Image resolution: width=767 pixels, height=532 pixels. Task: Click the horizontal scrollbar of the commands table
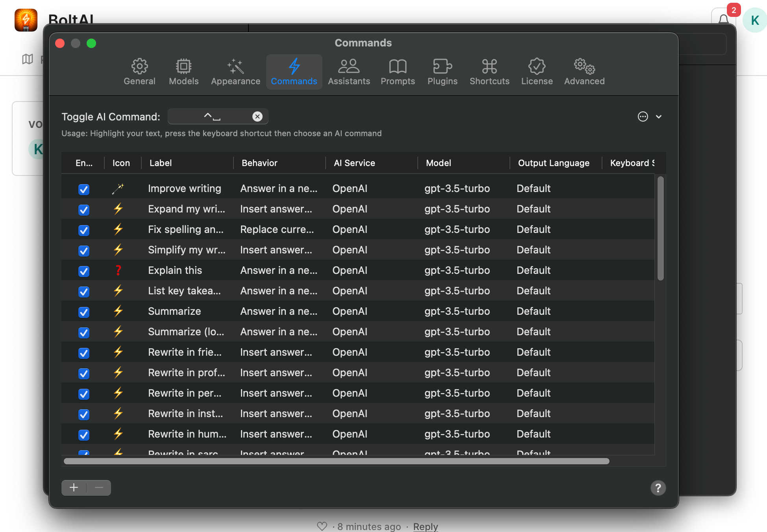[x=336, y=461]
